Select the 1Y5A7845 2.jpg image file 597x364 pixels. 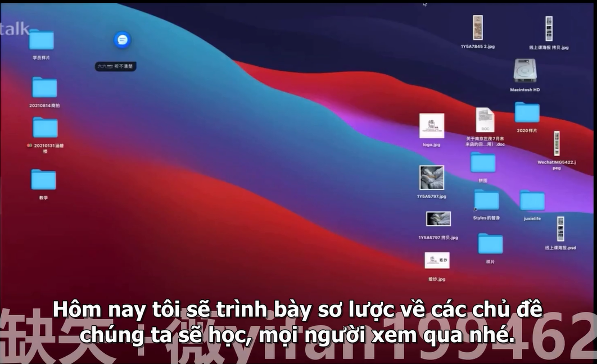point(477,28)
